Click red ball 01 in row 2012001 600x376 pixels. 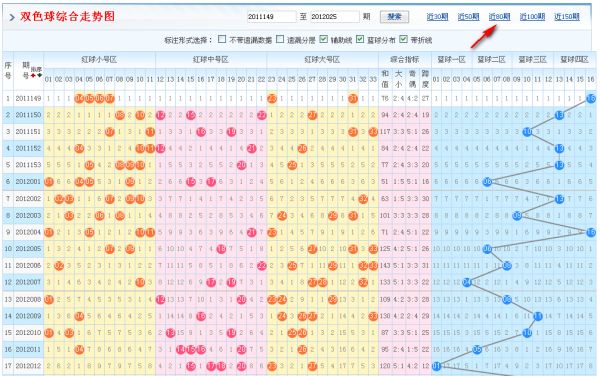point(49,182)
